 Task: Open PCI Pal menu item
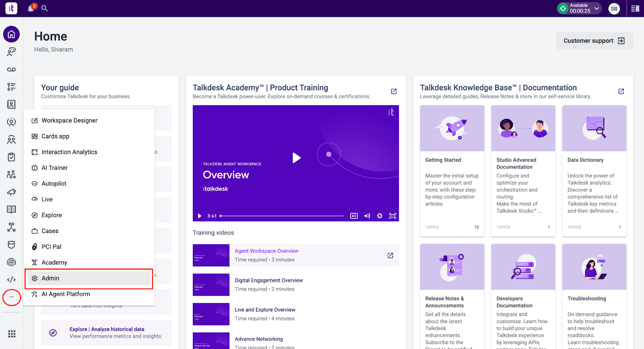pos(89,247)
